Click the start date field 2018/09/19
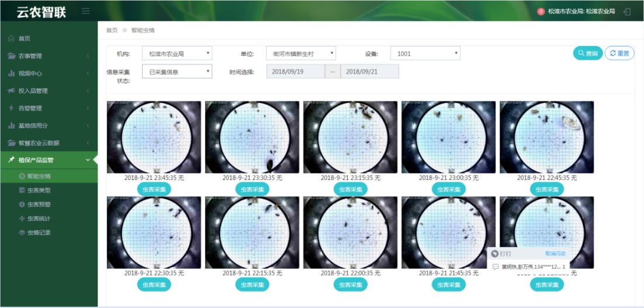This screenshot has height=308, width=644. (295, 71)
